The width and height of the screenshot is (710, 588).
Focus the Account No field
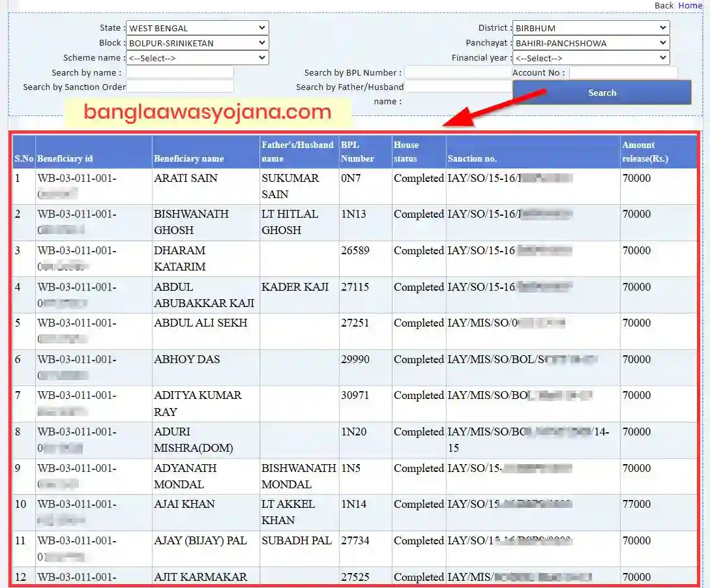[623, 72]
